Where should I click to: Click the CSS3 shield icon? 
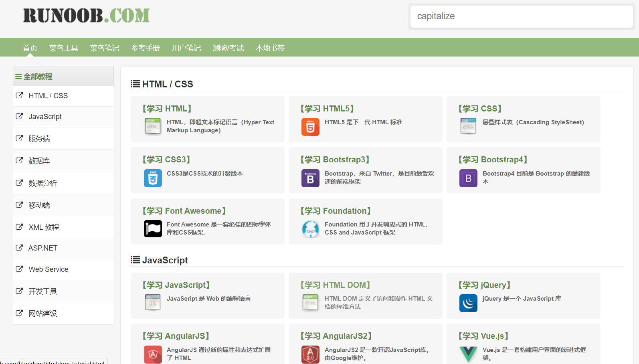153,178
